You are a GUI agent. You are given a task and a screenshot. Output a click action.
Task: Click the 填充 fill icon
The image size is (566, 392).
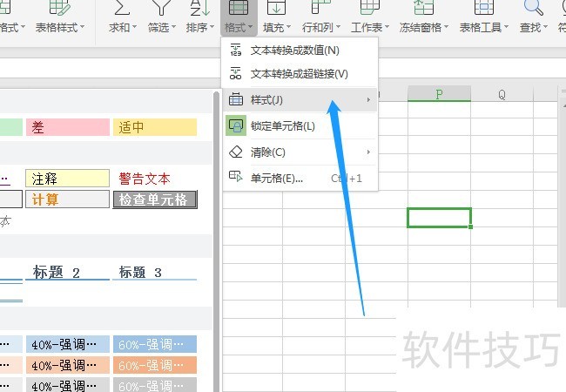coord(276,7)
